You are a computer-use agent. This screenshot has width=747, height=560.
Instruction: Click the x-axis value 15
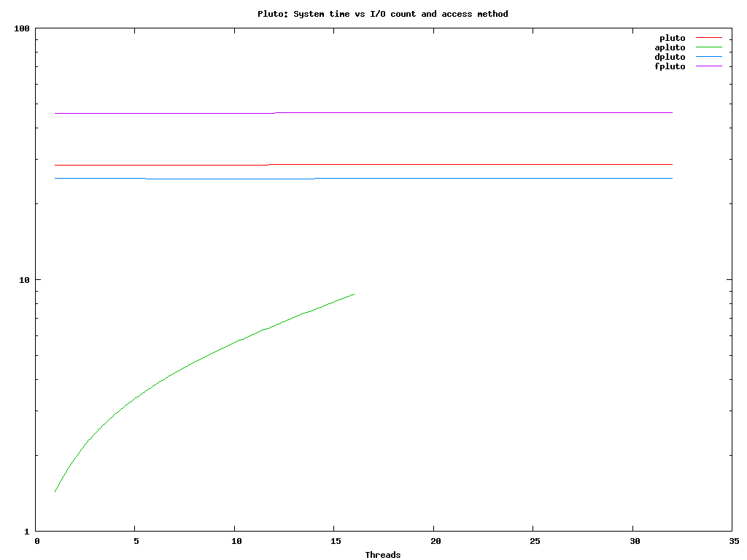[336, 541]
